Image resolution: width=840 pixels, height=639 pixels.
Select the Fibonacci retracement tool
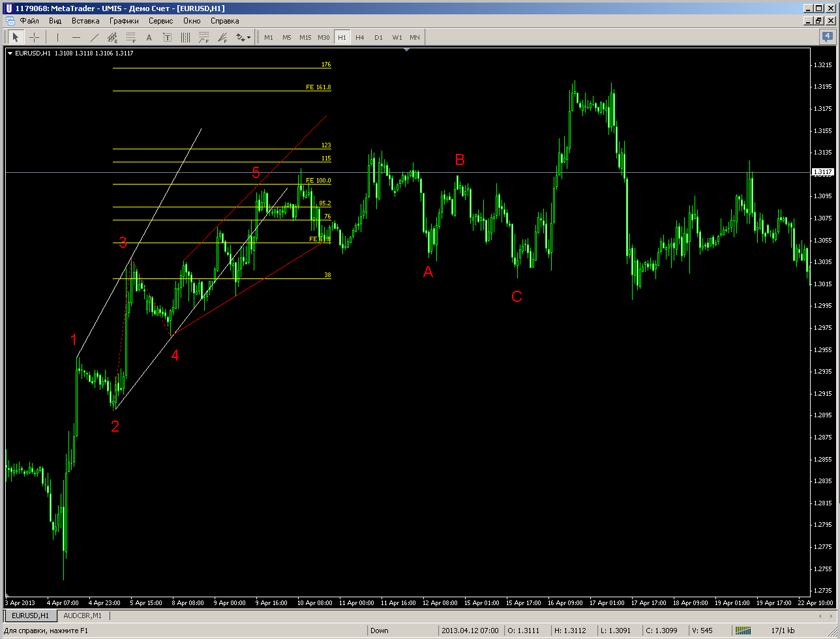coord(130,37)
